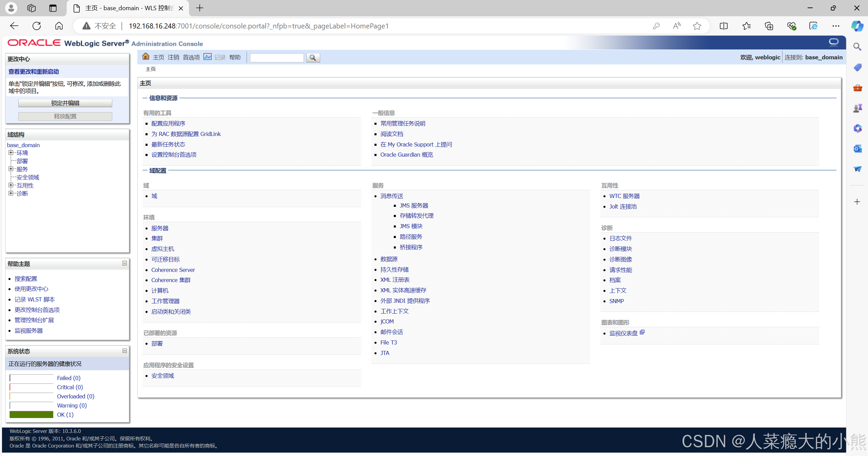Open the Outlook icon in Edge sidebar
This screenshot has height=456, width=868.
coord(857,148)
